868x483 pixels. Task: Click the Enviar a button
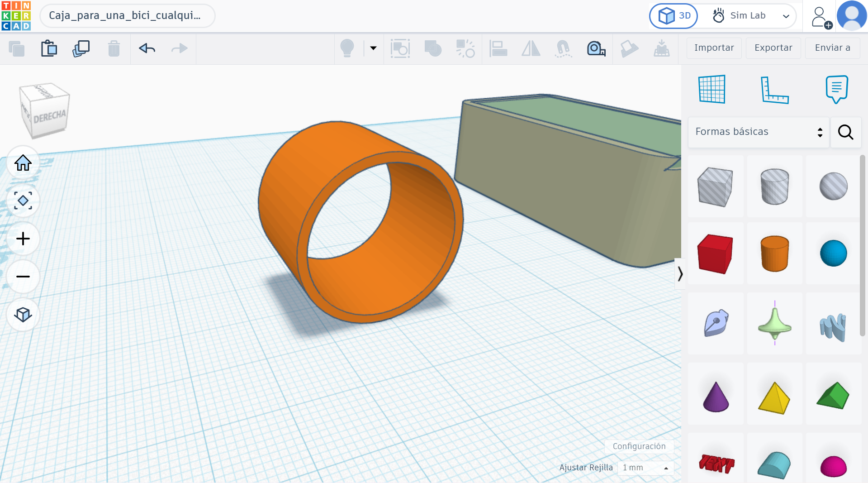833,48
